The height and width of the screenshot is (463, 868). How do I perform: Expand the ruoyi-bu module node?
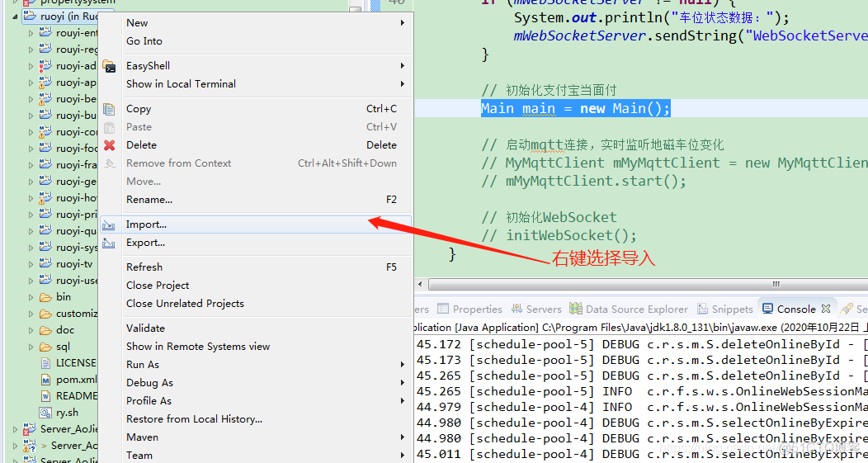(x=31, y=116)
